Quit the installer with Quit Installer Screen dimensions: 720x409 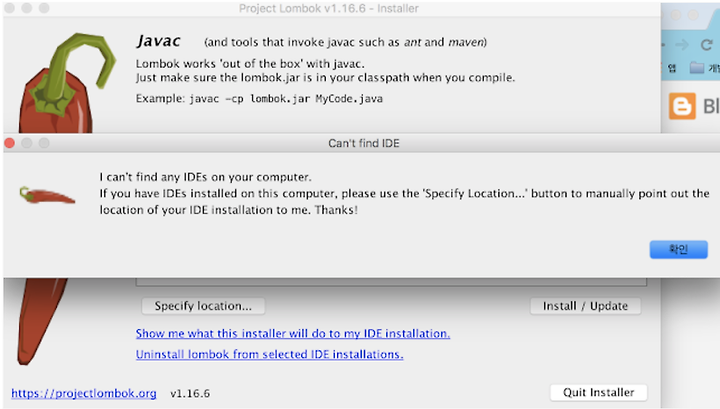point(598,392)
